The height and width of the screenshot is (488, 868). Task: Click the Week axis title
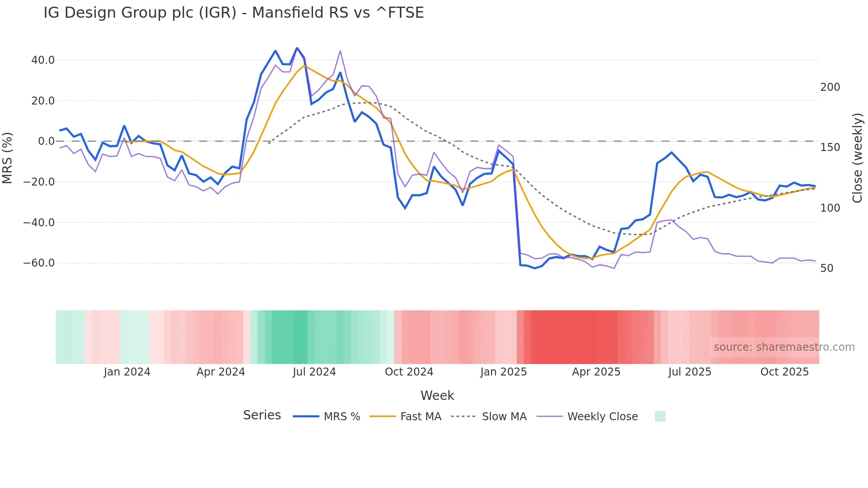(438, 395)
